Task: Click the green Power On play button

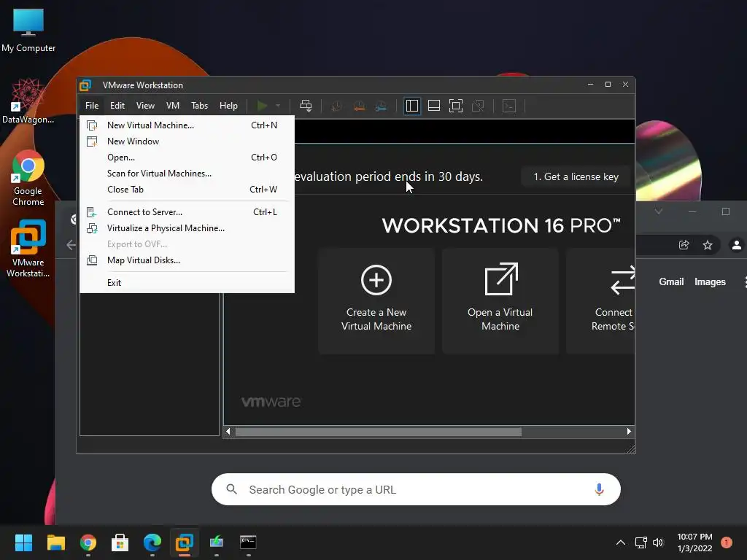Action: [x=262, y=106]
